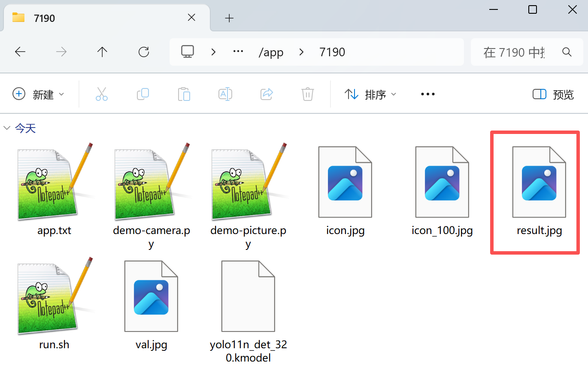
Task: Open the toolbar see-more ellipsis menu
Action: 428,94
